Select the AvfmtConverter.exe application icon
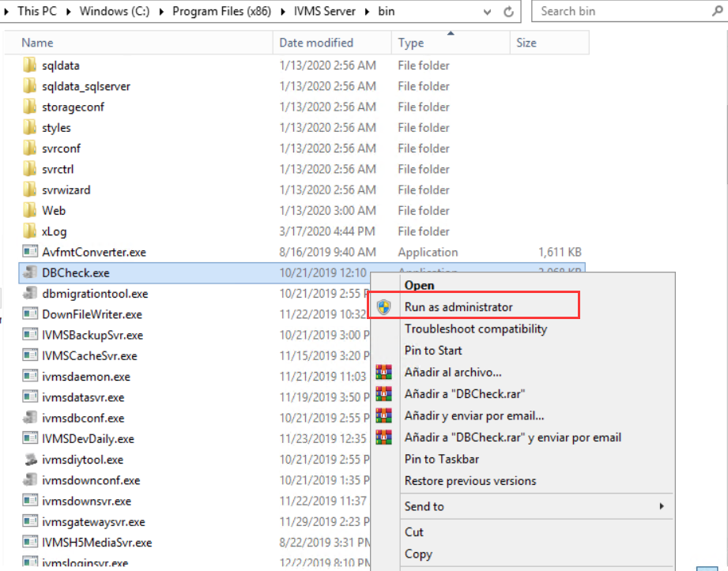The image size is (728, 571). coord(30,252)
